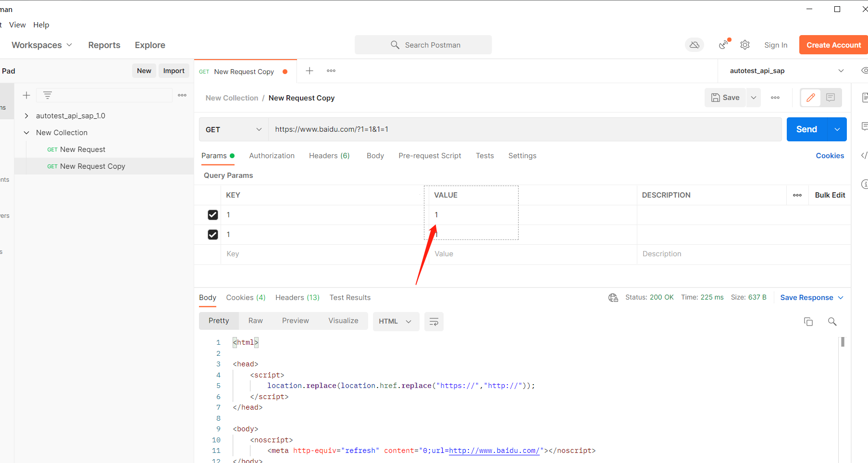Open the collections three-dot options
This screenshot has height=463, width=868.
[182, 95]
